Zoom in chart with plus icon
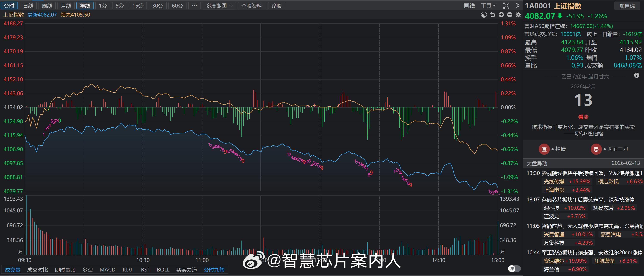The width and height of the screenshot is (644, 276). [501, 15]
